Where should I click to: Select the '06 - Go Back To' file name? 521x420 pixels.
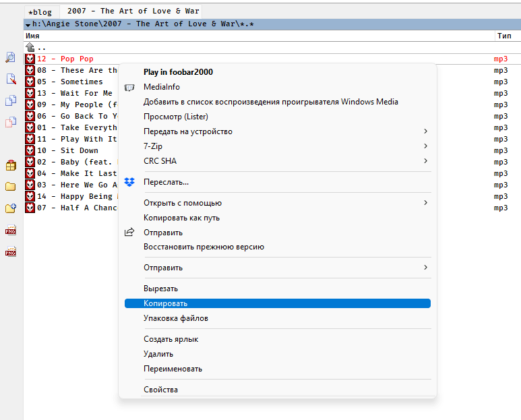(77, 116)
